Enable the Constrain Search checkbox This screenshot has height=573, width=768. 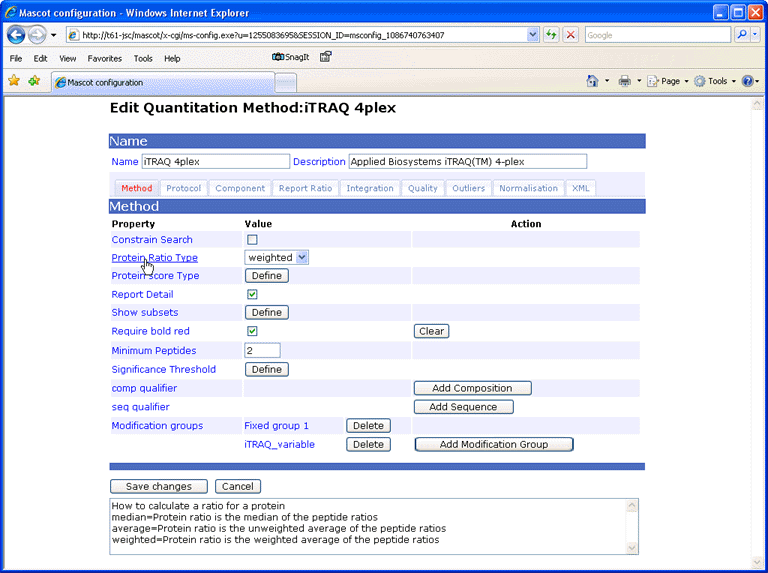[252, 240]
